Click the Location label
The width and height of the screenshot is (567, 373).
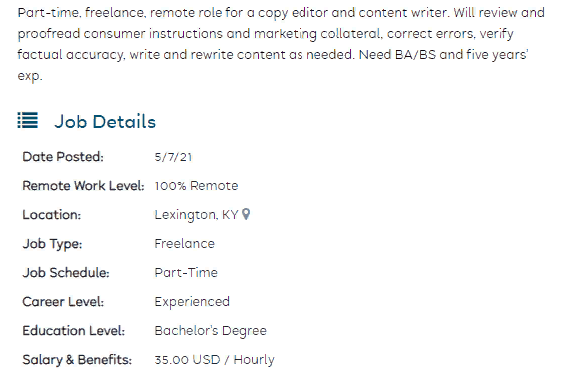52,215
